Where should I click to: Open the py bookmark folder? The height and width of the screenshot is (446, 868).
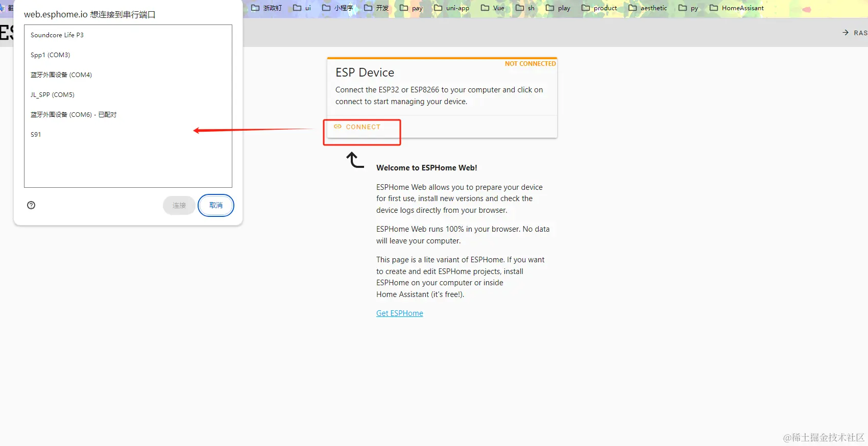[x=688, y=8]
